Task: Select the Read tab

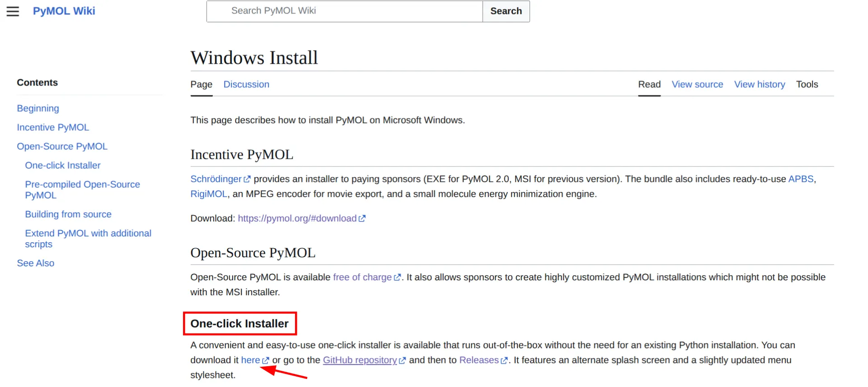Action: pyautogui.click(x=649, y=85)
